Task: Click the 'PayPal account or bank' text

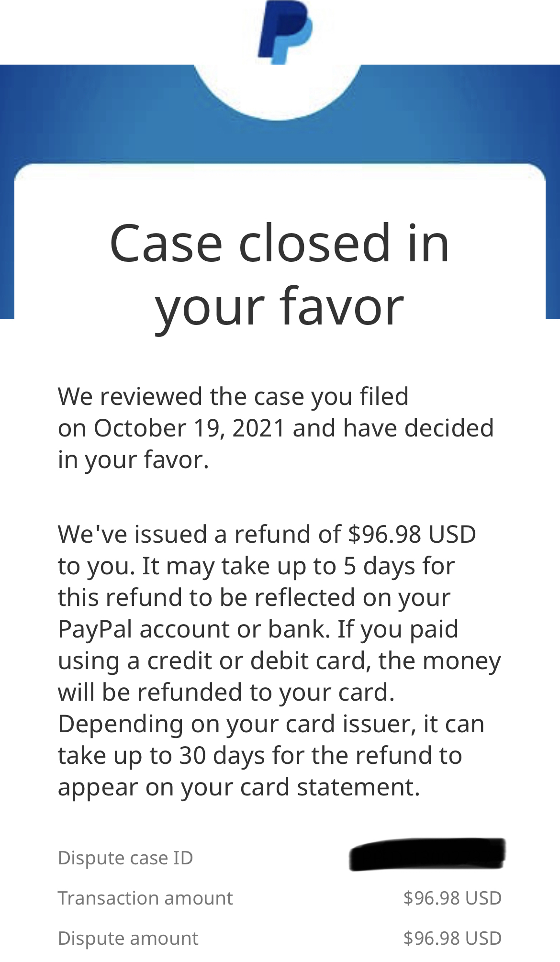Action: tap(193, 629)
